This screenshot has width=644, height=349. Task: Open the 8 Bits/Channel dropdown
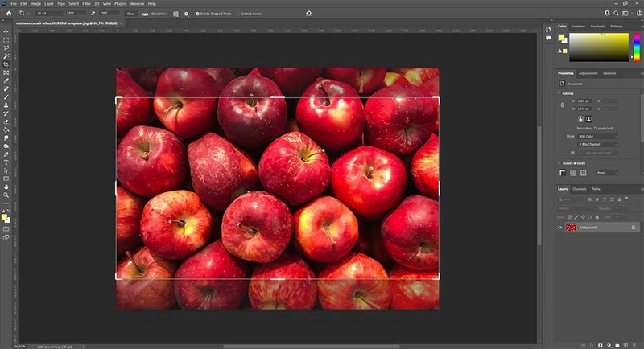tap(597, 145)
